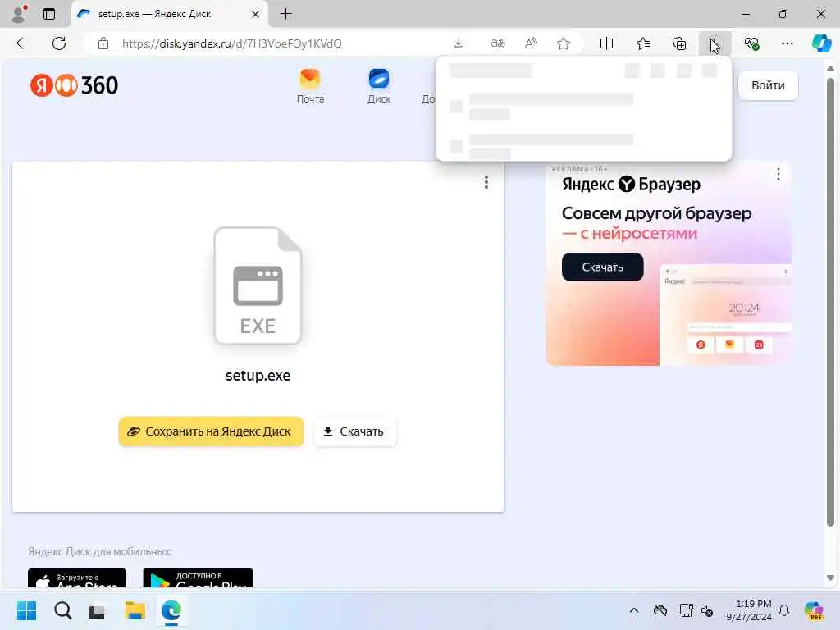Image resolution: width=840 pixels, height=630 pixels.
Task: Click scrollbar down arrow
Action: point(830,577)
